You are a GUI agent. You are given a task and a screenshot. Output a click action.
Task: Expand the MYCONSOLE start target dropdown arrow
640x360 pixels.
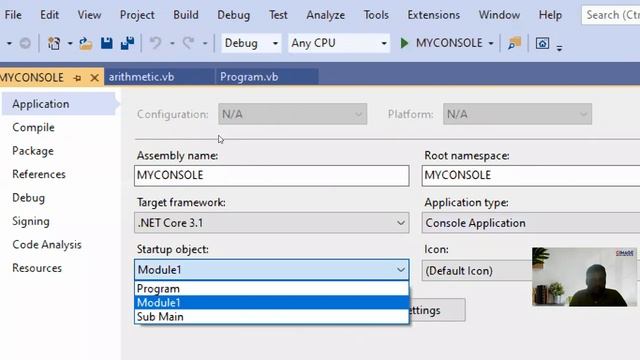491,43
